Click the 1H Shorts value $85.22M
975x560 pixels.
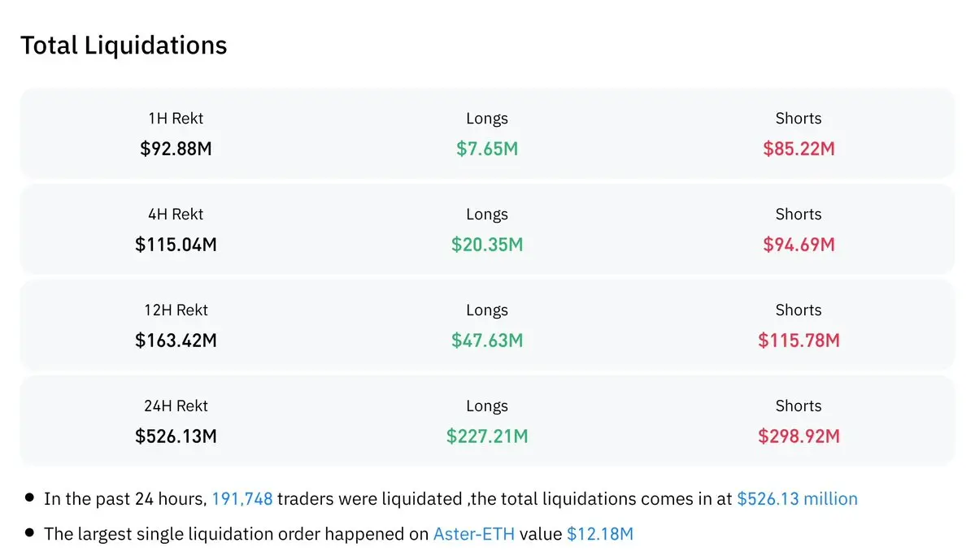click(799, 149)
